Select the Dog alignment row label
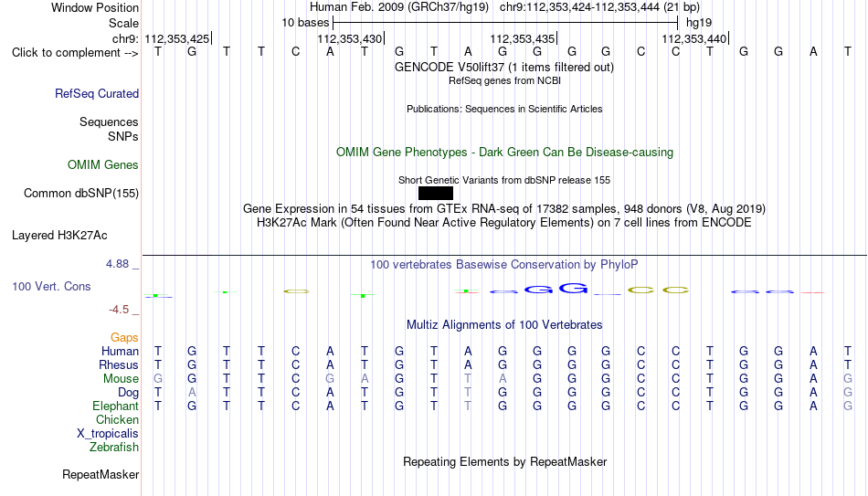The height and width of the screenshot is (496, 868). pos(128,393)
